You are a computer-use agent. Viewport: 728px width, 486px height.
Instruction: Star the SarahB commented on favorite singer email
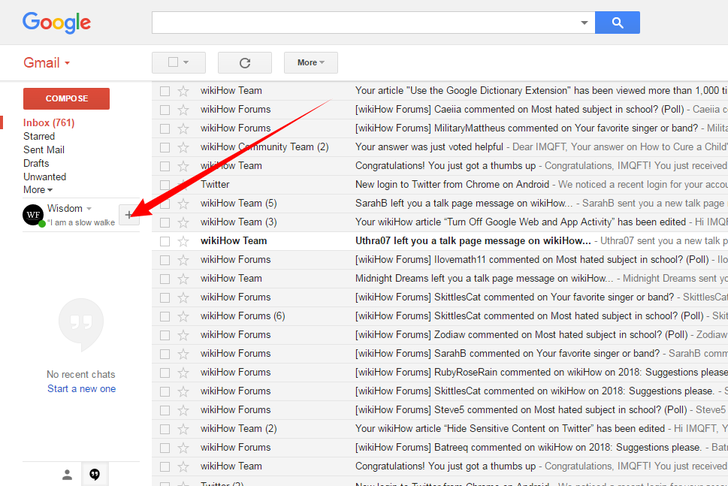pyautogui.click(x=183, y=354)
